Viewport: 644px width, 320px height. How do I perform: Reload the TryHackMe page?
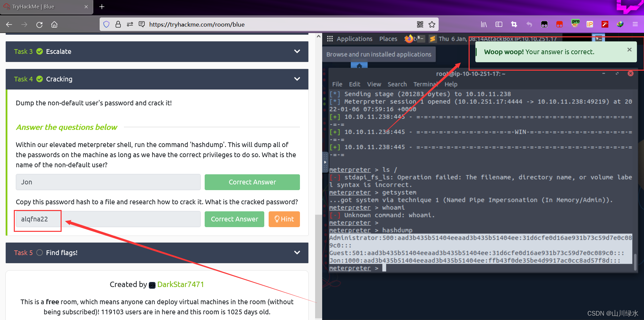tap(39, 25)
